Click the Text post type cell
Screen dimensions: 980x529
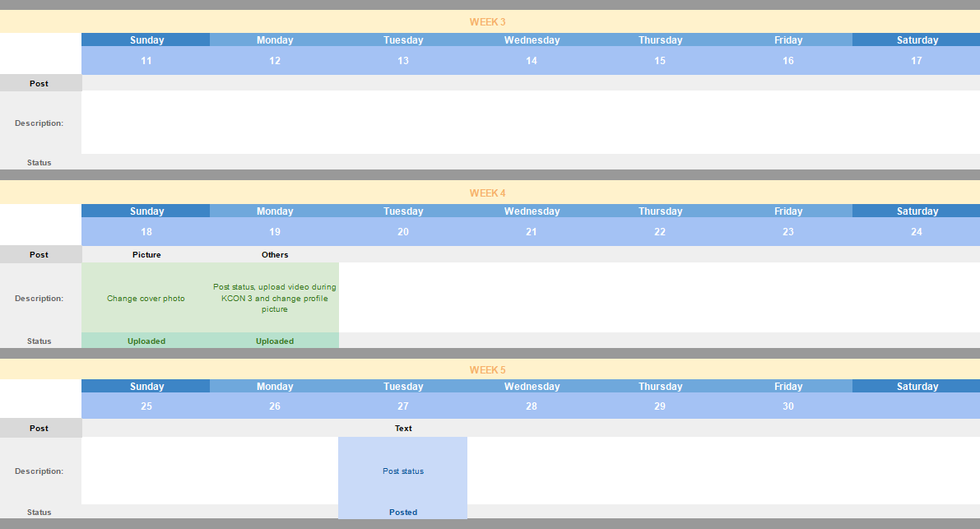(x=403, y=428)
